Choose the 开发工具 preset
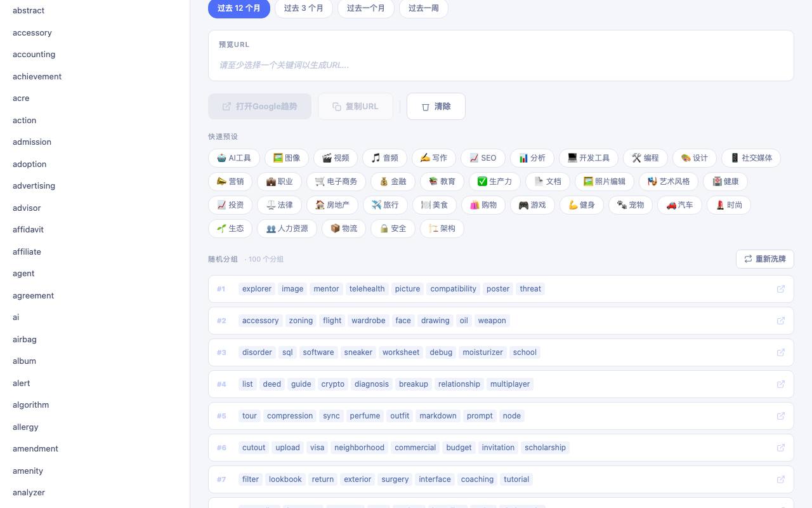Screen dimensions: 812x508 point(589,158)
